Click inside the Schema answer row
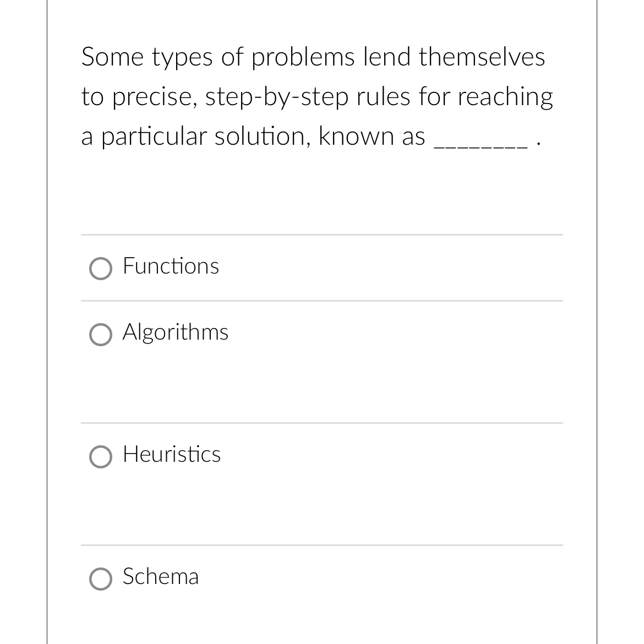This screenshot has width=644, height=644. (x=322, y=583)
